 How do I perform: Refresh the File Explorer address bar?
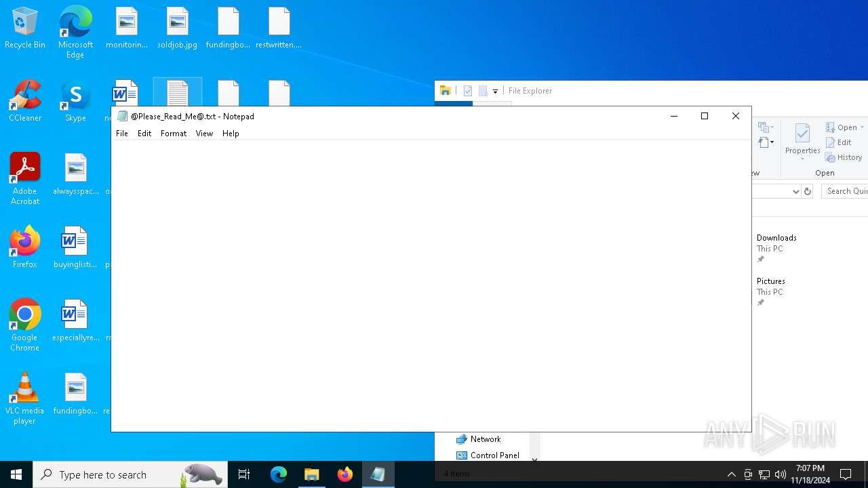click(808, 192)
